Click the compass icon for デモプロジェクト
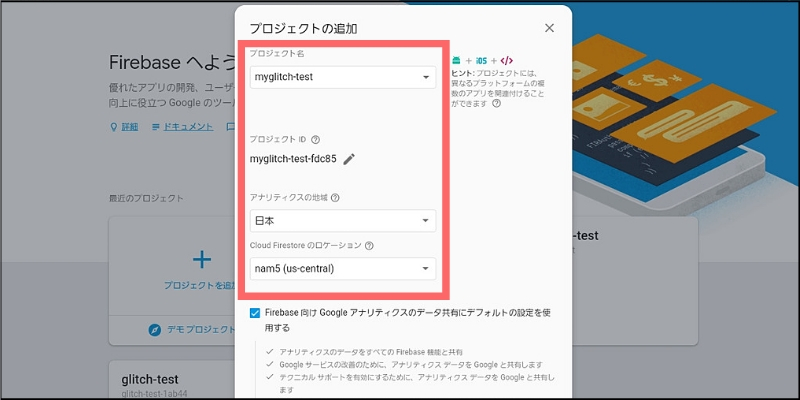Image resolution: width=800 pixels, height=400 pixels. tap(155, 330)
